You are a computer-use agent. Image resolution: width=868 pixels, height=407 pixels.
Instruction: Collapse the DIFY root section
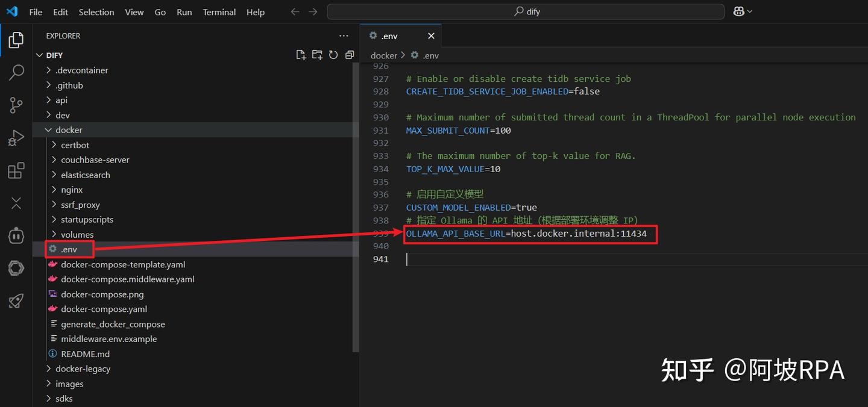54,55
